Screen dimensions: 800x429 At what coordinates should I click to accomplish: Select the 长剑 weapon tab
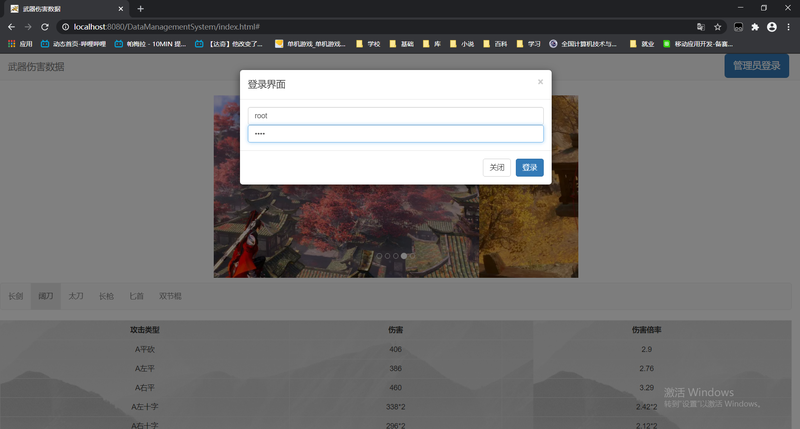(x=16, y=296)
